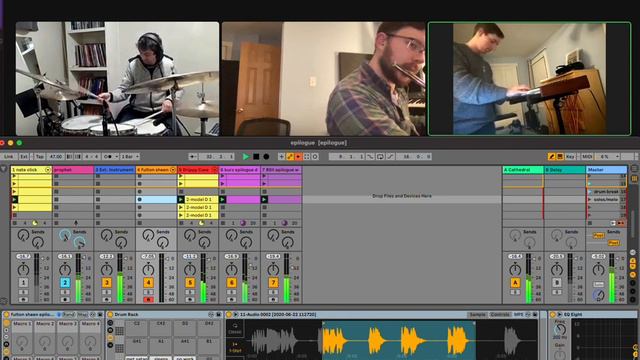The image size is (640, 360).
Task: Launch the highlighted clip in track 1
Action: tap(15, 200)
